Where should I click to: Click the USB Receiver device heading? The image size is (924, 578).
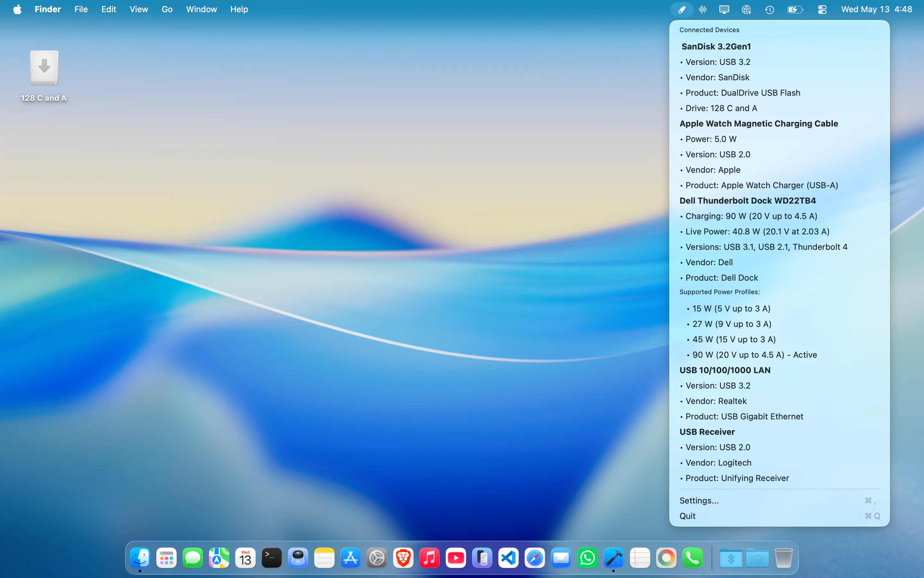pos(707,432)
